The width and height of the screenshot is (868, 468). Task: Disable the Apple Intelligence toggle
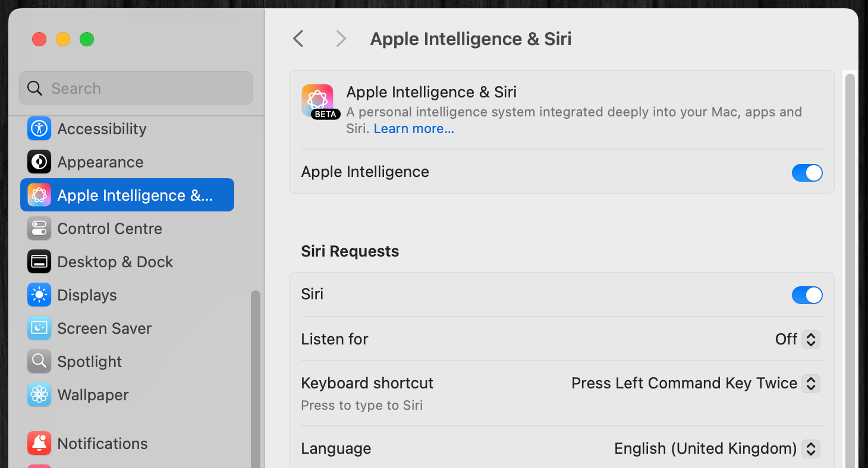click(807, 173)
